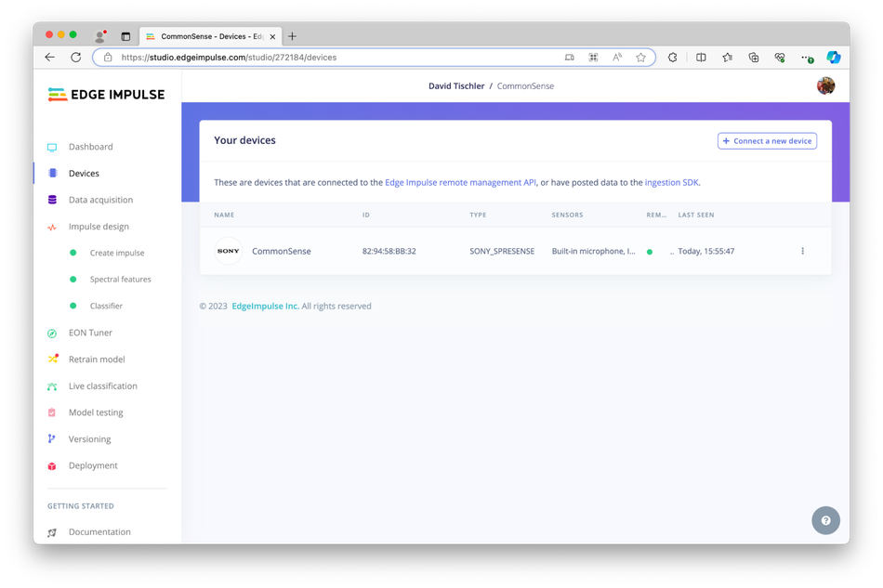
Task: Open the Dashboard monitor icon
Action: 52,148
